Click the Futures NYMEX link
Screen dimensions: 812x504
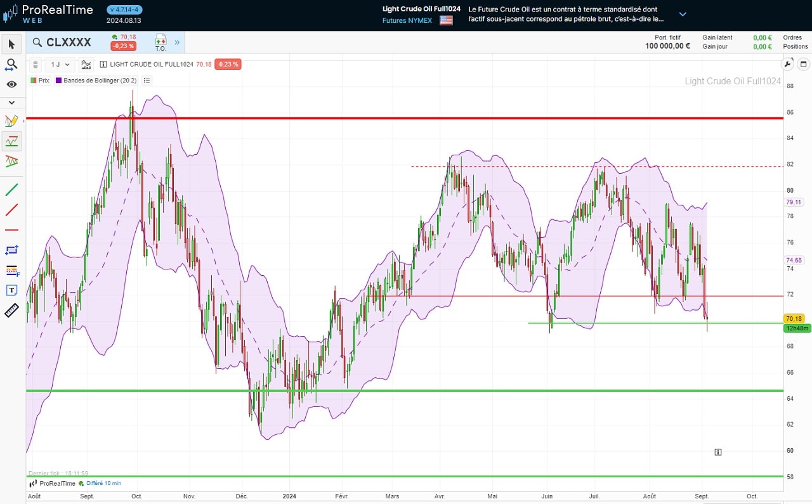[x=407, y=20]
